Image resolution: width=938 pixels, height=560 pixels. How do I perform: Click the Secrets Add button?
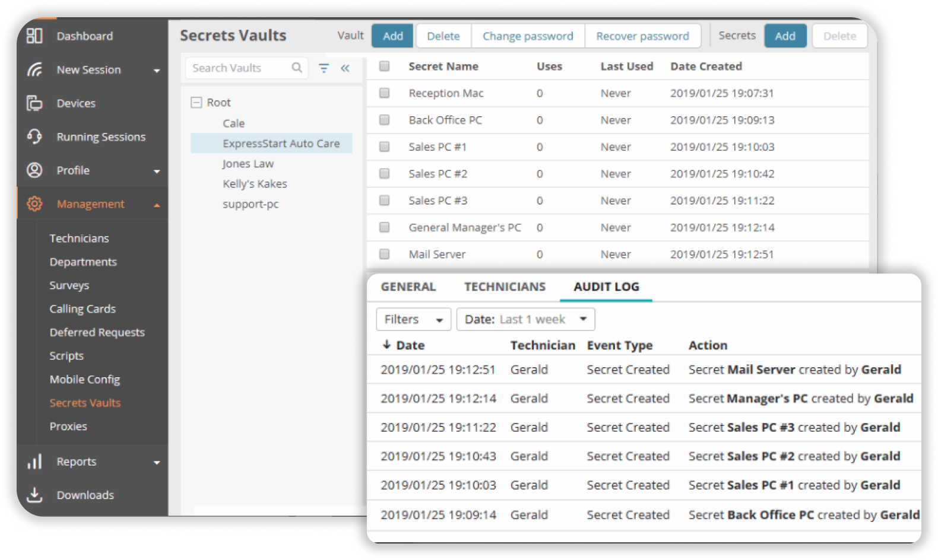click(x=785, y=36)
